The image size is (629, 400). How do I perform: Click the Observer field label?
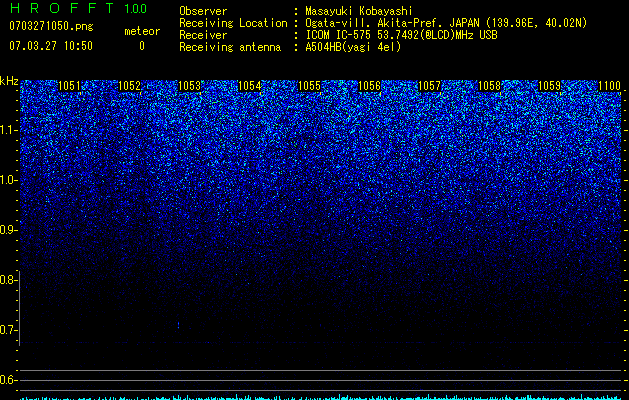[203, 12]
